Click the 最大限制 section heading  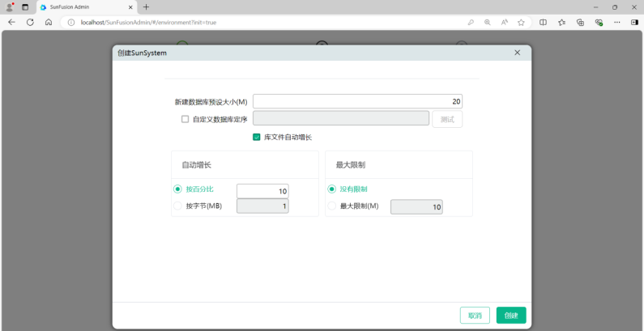coord(351,165)
